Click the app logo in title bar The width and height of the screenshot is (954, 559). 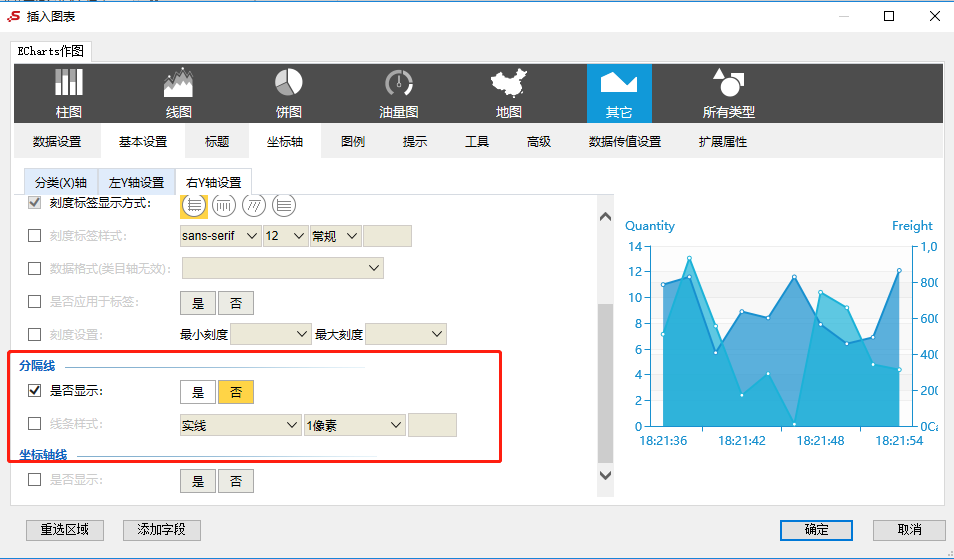[13, 16]
